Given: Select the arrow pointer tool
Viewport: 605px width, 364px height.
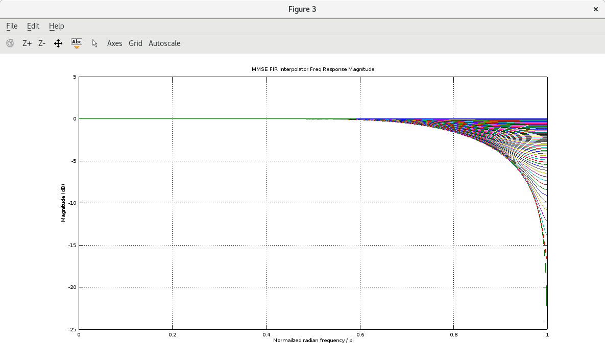Looking at the screenshot, I should (x=95, y=43).
